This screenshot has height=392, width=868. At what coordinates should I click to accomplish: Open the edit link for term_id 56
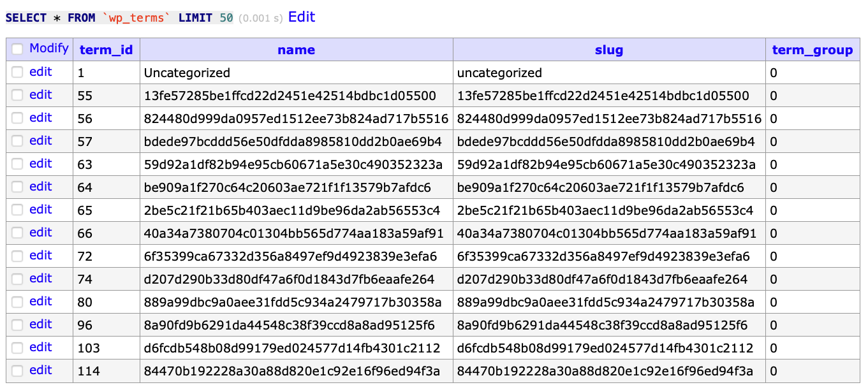pyautogui.click(x=40, y=118)
